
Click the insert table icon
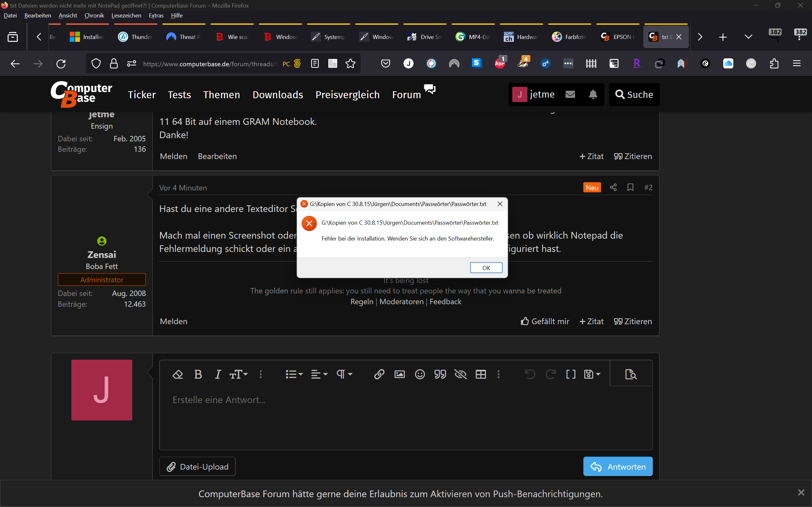[481, 374]
